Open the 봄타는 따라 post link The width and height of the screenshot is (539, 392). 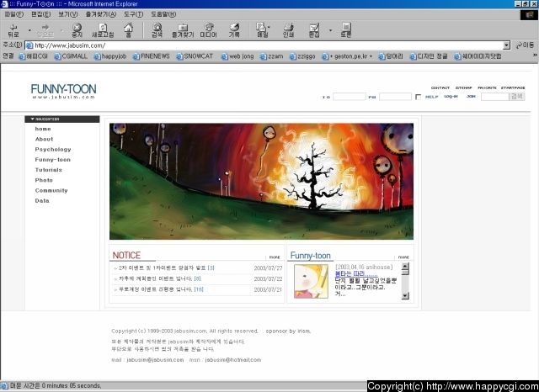[x=356, y=274]
